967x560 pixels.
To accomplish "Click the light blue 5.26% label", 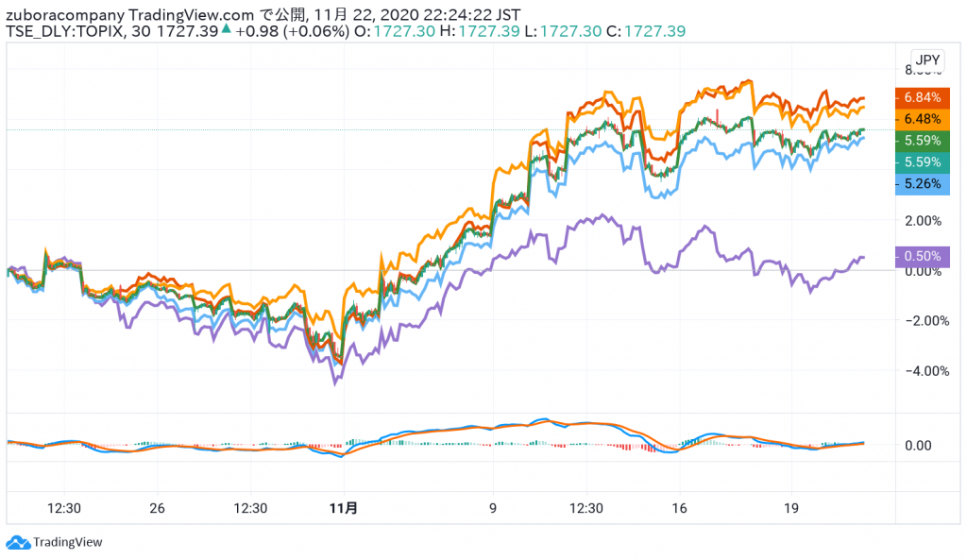I will coord(921,184).
